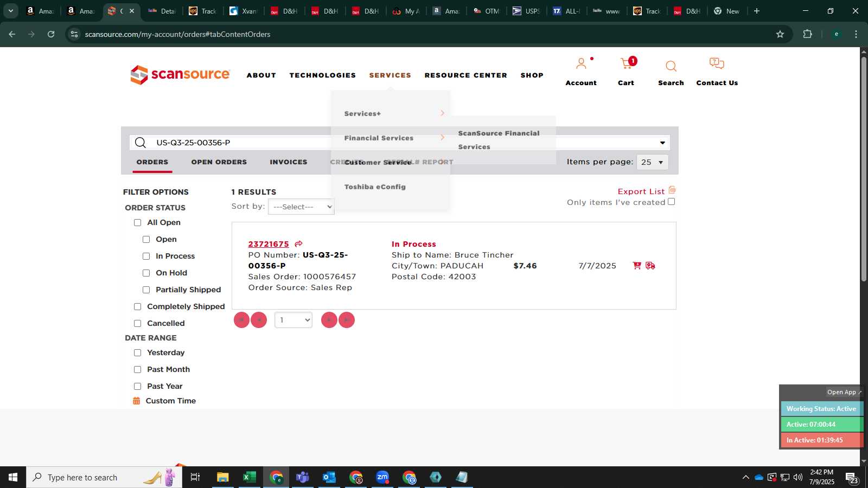The height and width of the screenshot is (488, 868).
Task: Go to first page pagination button
Action: coord(241,320)
